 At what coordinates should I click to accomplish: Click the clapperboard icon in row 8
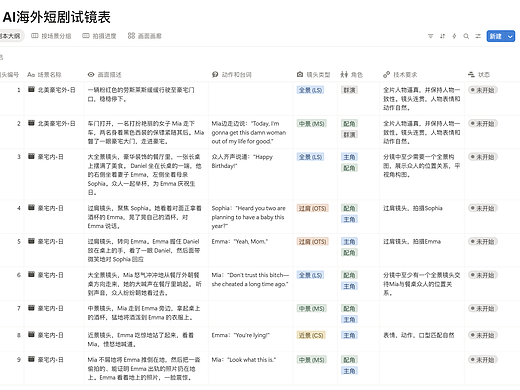31,335
